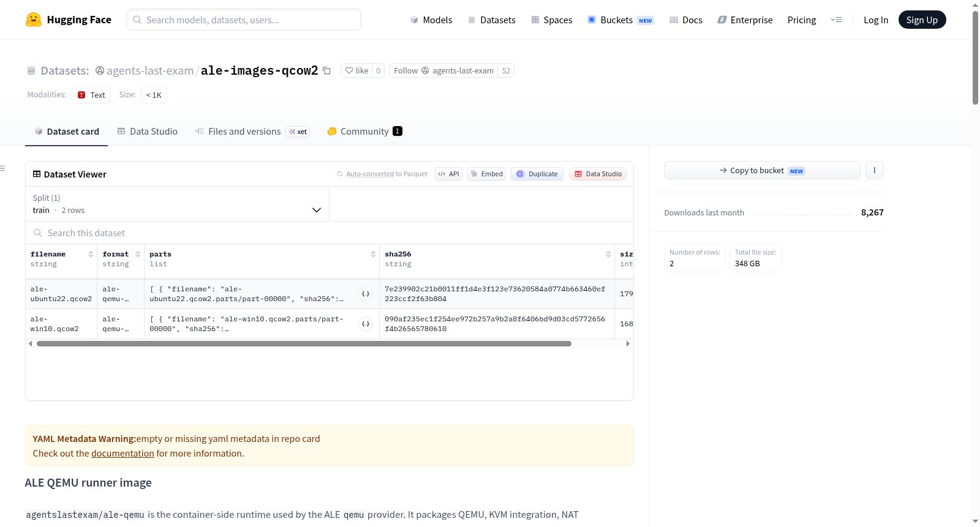Click the follower count 52

(506, 70)
